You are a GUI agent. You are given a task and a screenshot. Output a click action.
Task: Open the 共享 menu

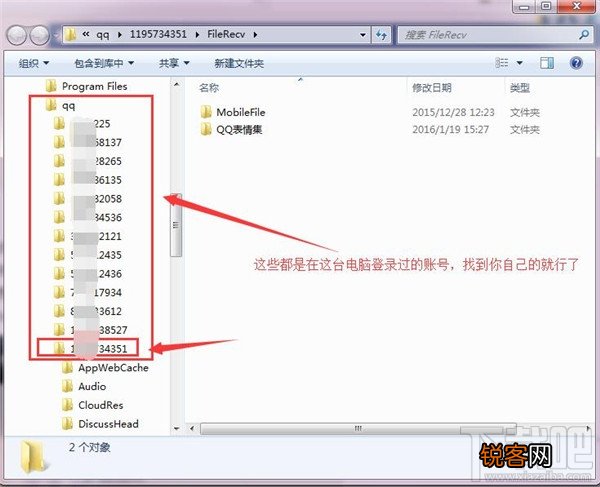(x=174, y=63)
